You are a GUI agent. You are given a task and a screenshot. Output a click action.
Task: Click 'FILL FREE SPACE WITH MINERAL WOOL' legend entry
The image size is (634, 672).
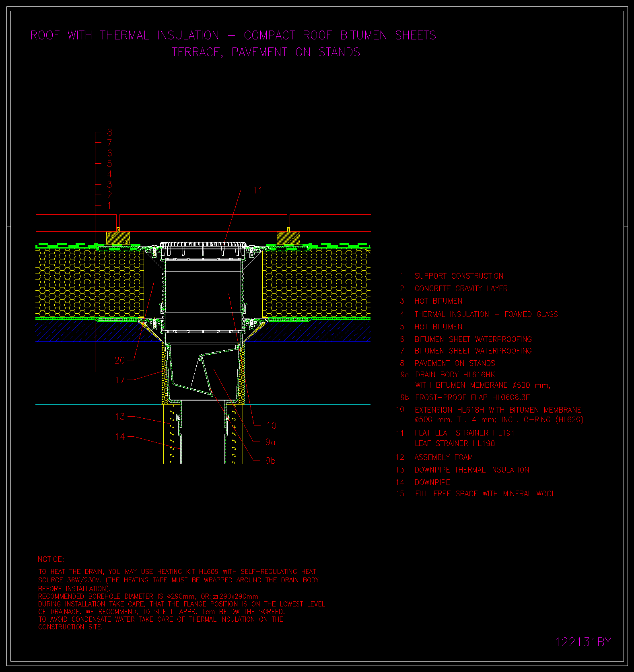[x=485, y=494]
